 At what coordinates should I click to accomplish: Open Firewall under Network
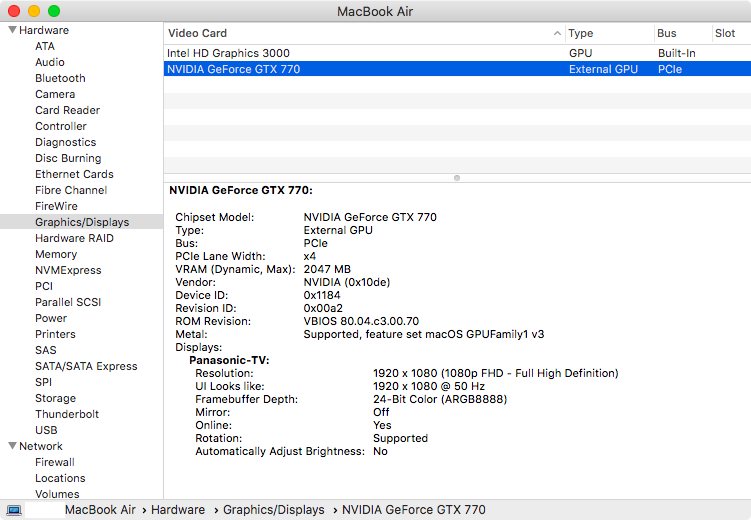coord(55,462)
